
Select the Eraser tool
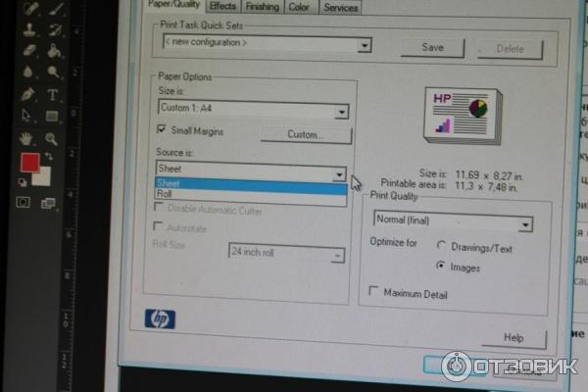click(28, 50)
